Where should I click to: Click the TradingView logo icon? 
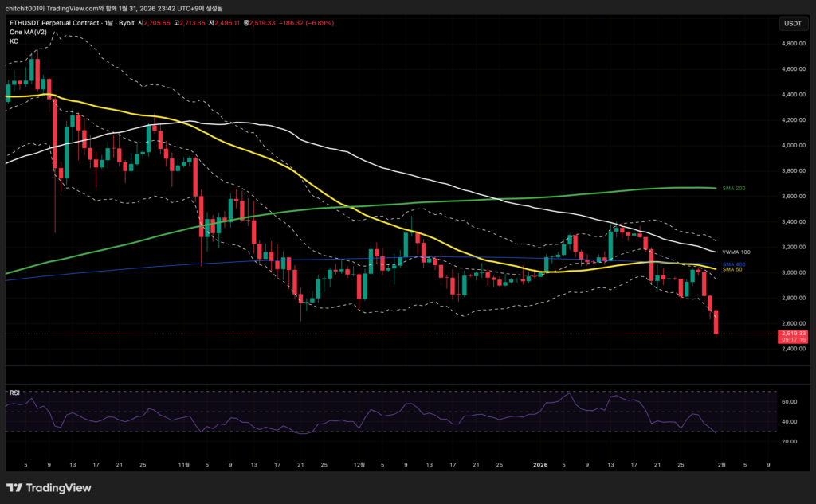click(15, 487)
